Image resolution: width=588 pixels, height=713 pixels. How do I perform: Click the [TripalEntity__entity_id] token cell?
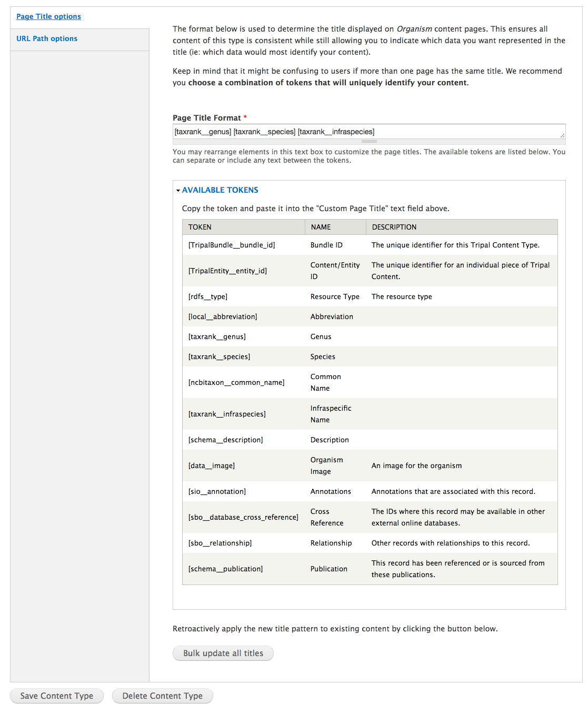click(x=227, y=271)
